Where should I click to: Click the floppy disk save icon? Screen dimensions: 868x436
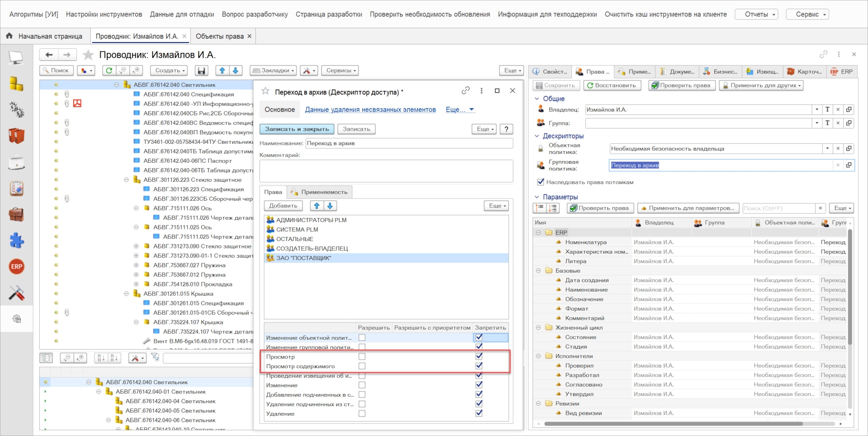pos(202,71)
